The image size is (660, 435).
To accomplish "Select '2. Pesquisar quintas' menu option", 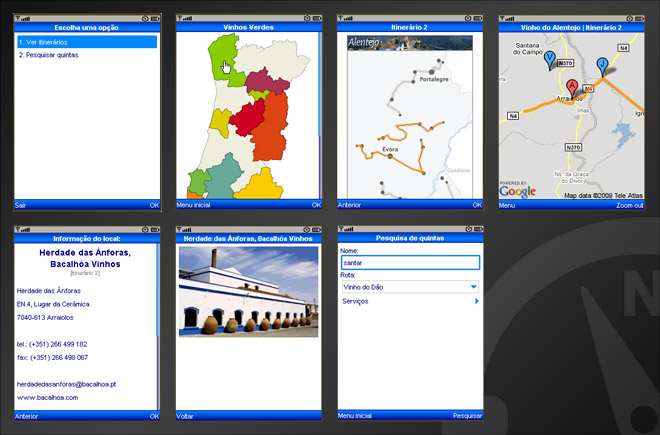I will [48, 55].
